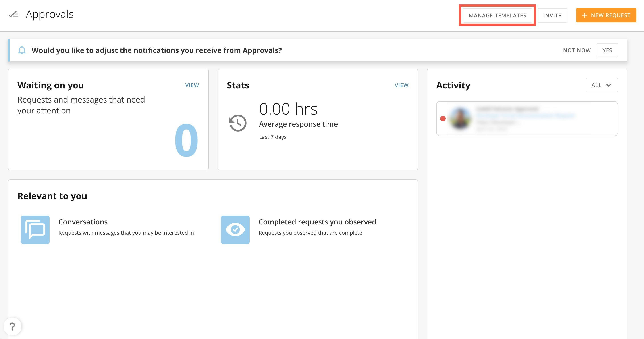Confirm Yes on notifications prompt
644x339 pixels.
pos(607,50)
